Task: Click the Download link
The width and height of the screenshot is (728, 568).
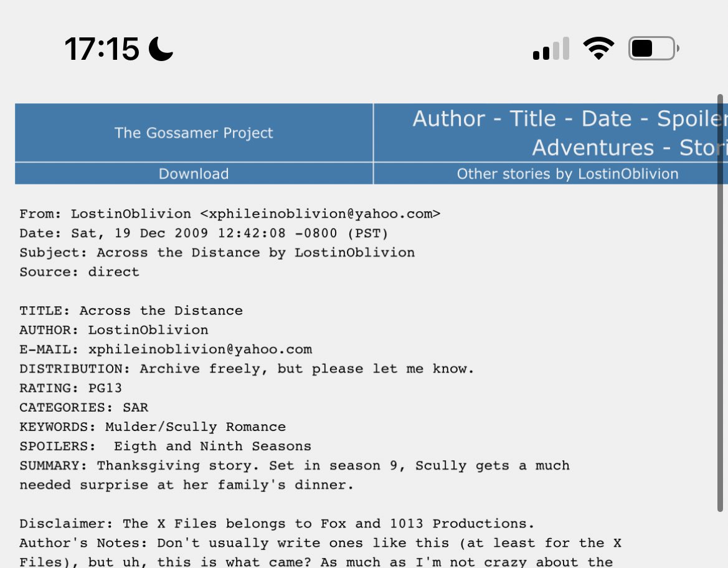Action: (x=194, y=174)
